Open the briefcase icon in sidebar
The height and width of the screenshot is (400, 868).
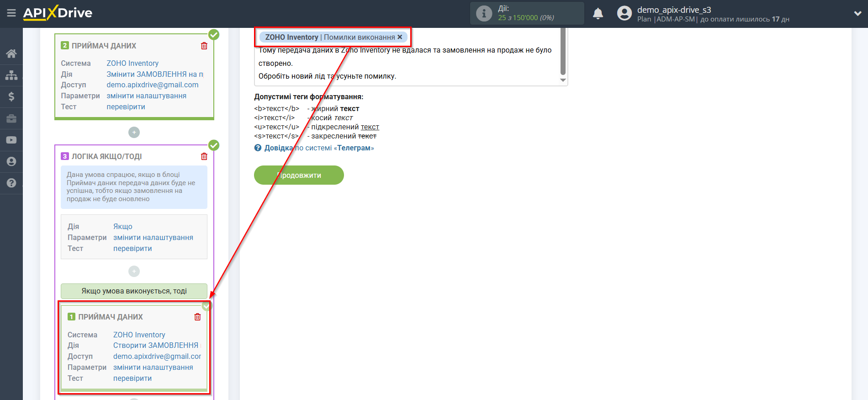[x=11, y=118]
